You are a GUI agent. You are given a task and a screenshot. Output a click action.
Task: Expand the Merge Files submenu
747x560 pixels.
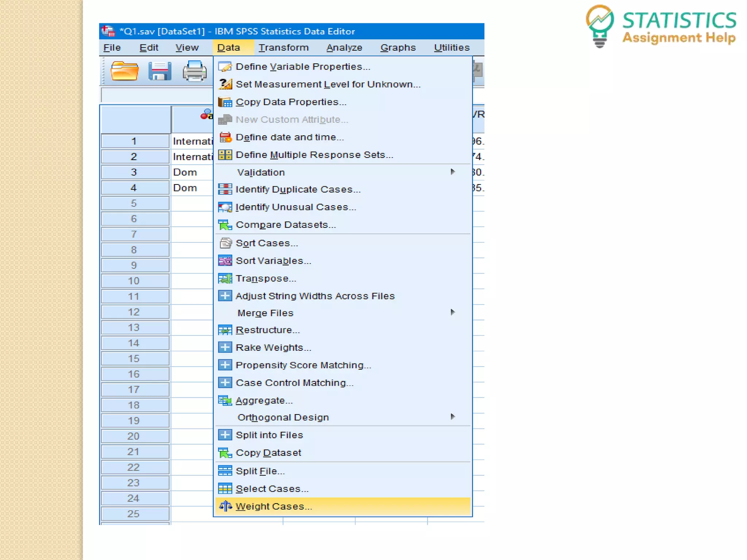[x=453, y=312]
